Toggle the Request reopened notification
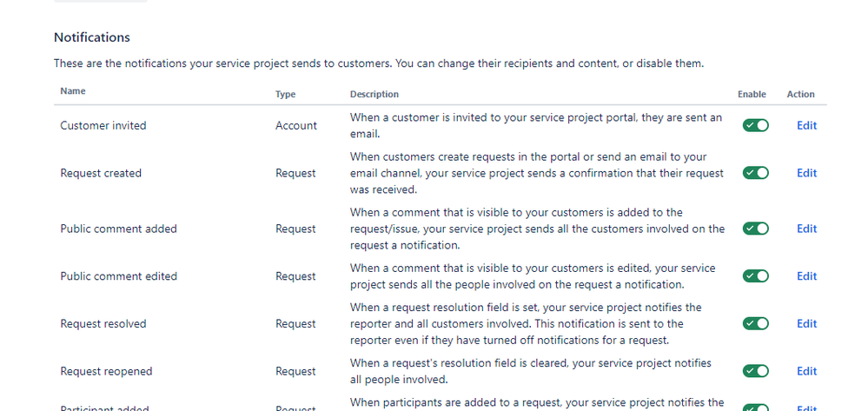The image size is (868, 411). pyautogui.click(x=755, y=371)
